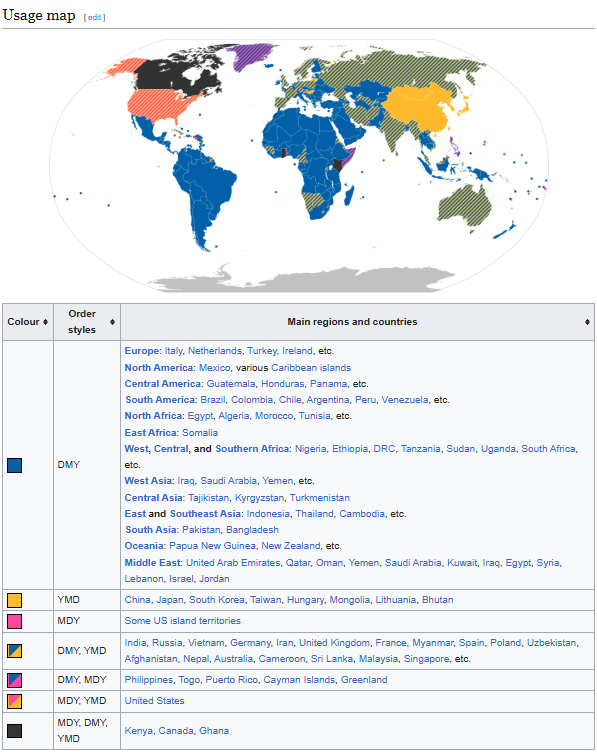Follow the Cambodia link

(x=362, y=514)
